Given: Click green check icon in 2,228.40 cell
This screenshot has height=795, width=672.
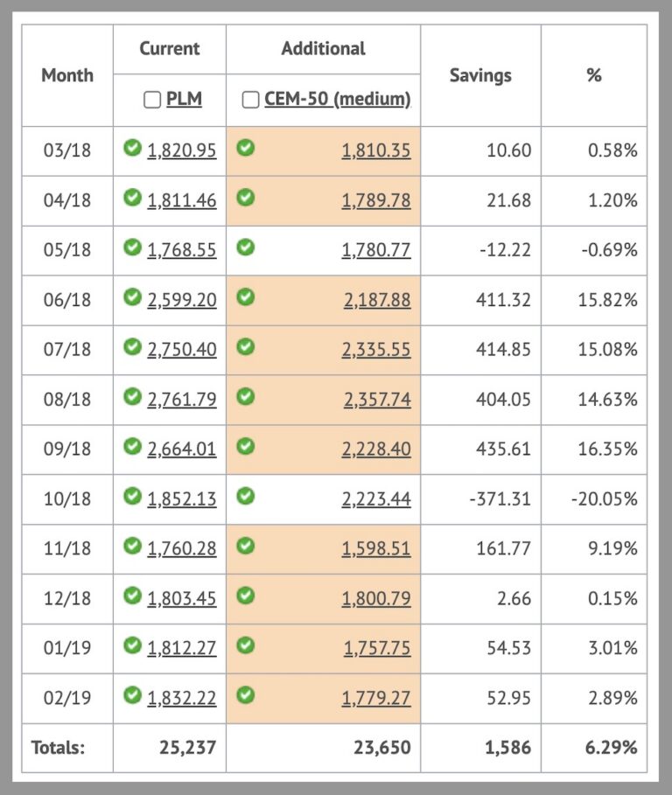Looking at the screenshot, I should [x=246, y=447].
